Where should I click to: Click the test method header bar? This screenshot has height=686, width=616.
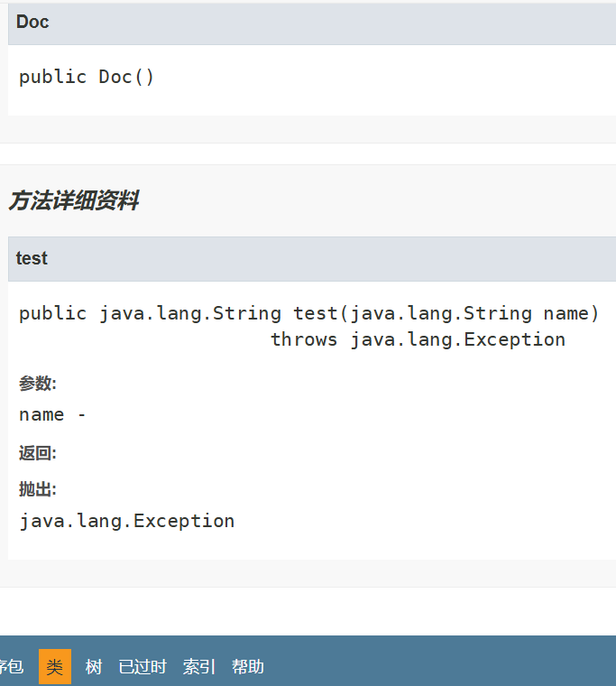(x=307, y=259)
